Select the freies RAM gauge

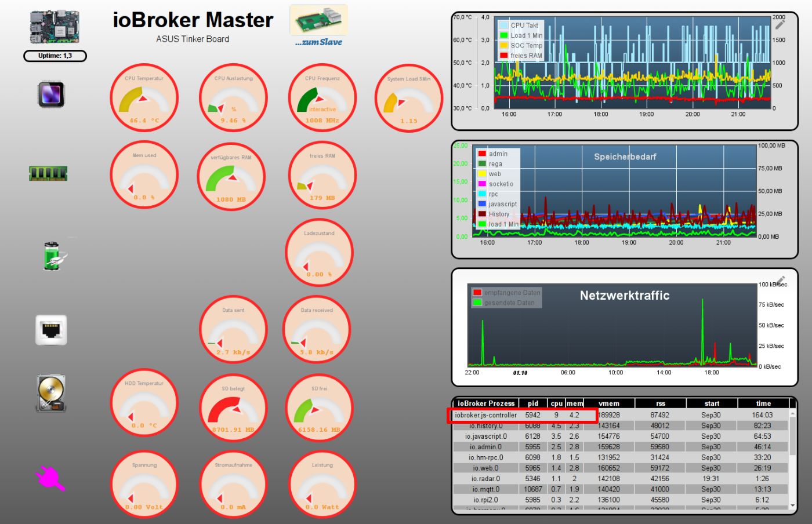click(322, 175)
